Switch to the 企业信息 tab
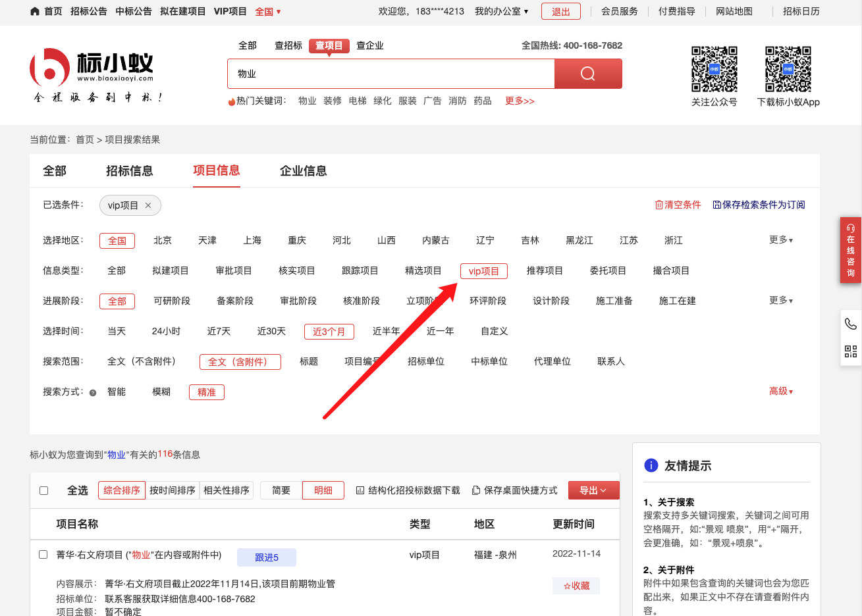Screen dimensions: 862x616 click(303, 171)
